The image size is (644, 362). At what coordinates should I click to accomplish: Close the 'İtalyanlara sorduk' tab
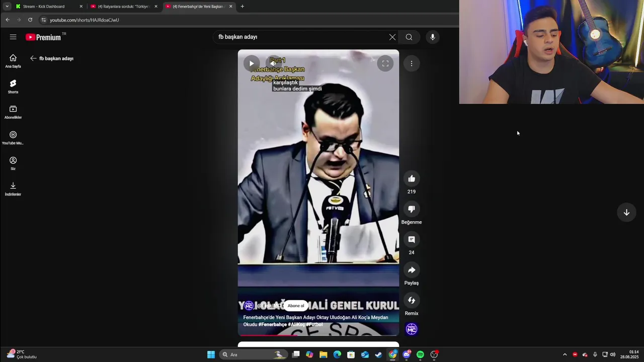point(156,7)
